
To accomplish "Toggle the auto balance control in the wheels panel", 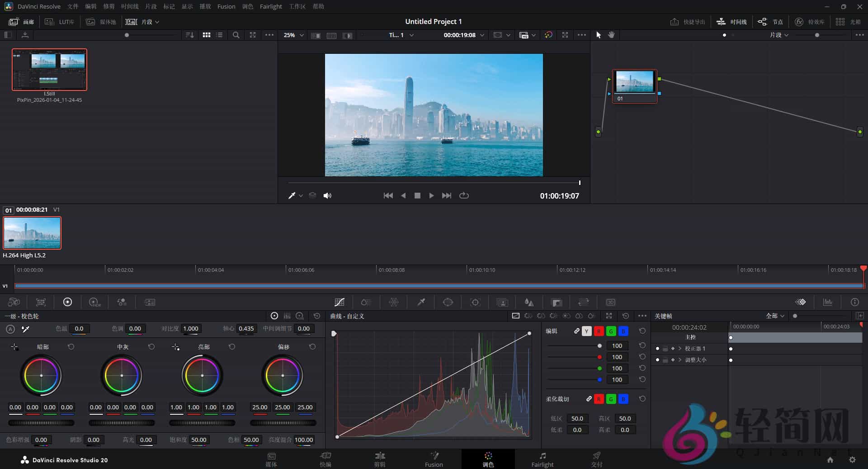I will point(10,329).
